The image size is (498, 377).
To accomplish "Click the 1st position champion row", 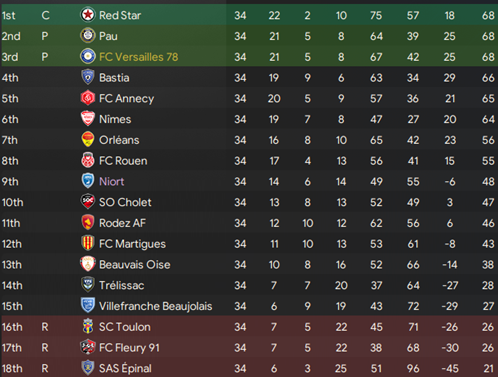I will click(x=249, y=15).
